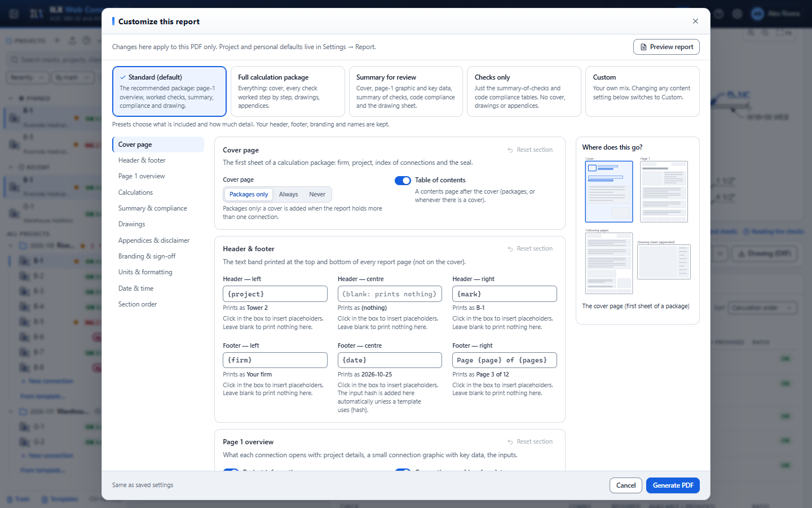This screenshot has width=812, height=508.
Task: Choose the Full calculation package preset
Action: 288,91
